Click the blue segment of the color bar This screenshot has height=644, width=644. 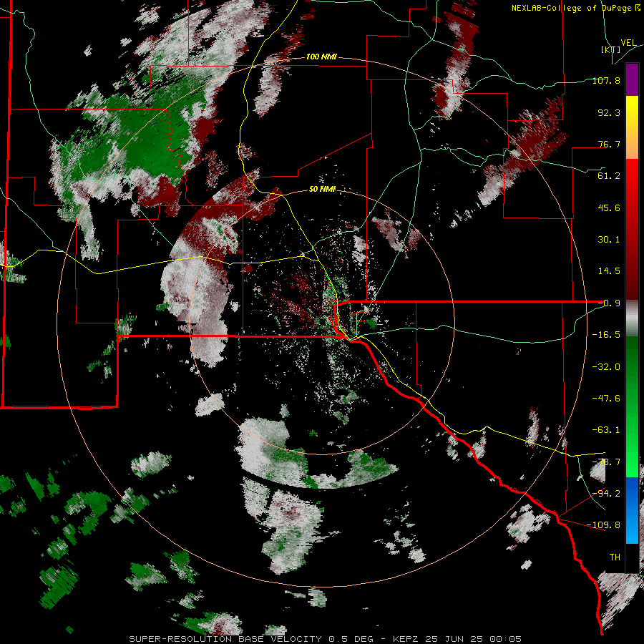632,510
